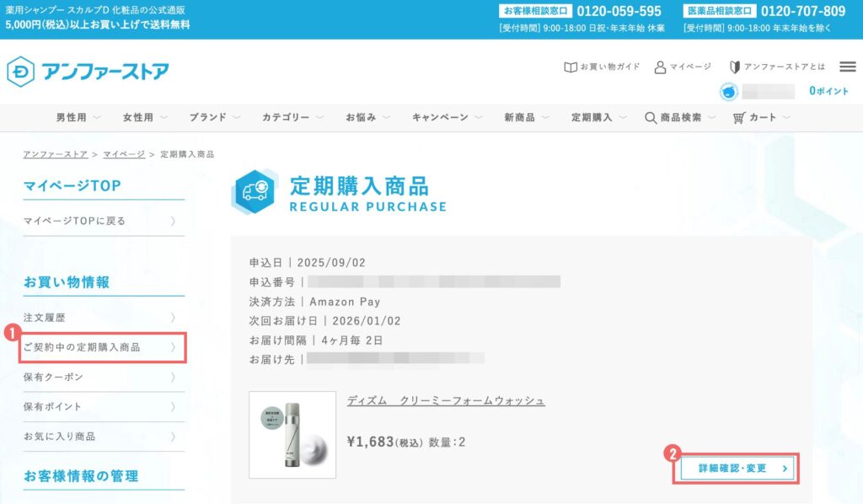Open お買い物ガイド link
The image size is (863, 504).
click(x=610, y=67)
